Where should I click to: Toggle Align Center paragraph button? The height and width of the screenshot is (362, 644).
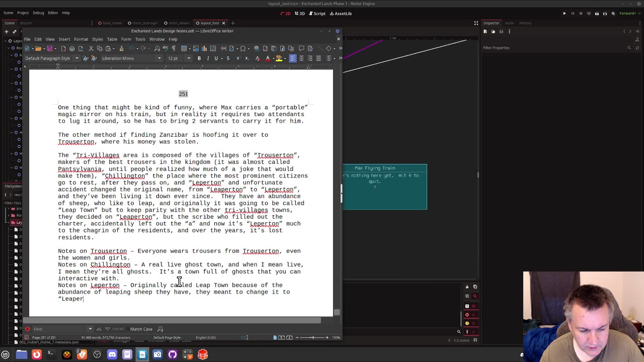(x=301, y=58)
